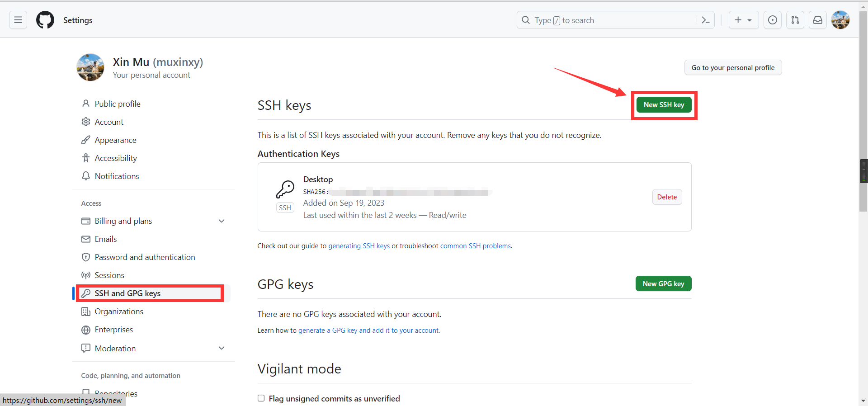Open the create new plus dropdown

(x=743, y=20)
